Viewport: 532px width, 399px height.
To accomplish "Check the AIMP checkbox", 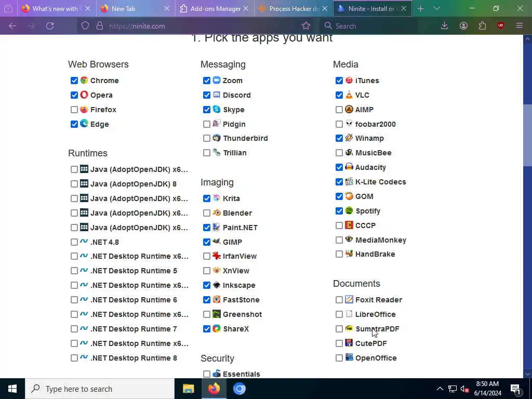I will (x=339, y=110).
